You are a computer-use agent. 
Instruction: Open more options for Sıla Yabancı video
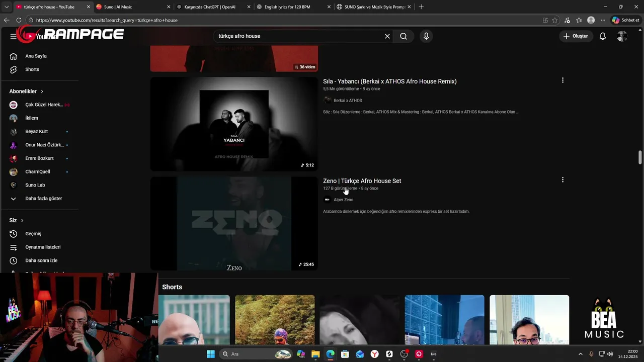(562, 80)
